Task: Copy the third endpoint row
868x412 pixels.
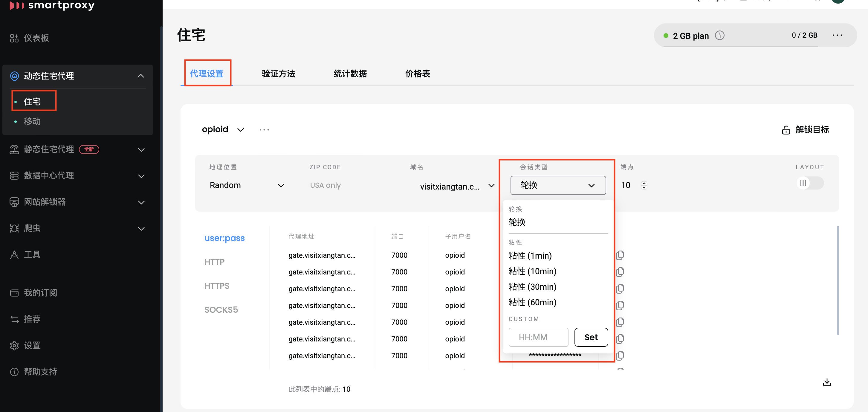Action: 620,289
